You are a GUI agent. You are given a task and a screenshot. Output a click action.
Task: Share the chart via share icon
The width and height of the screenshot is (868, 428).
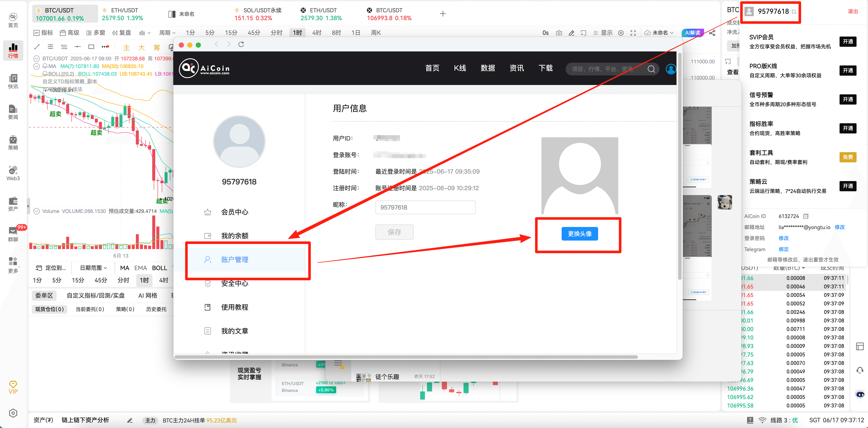coord(712,33)
